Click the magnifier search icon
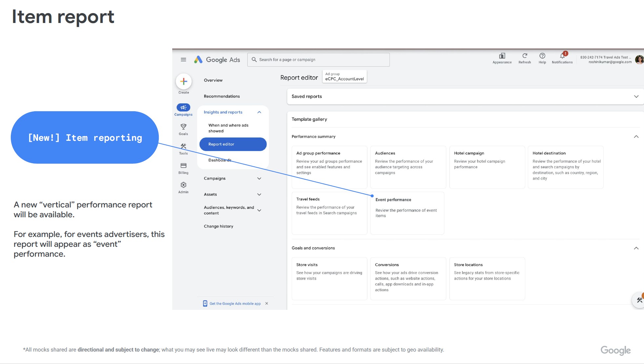Viewport: 644px width, 364px height. (254, 60)
